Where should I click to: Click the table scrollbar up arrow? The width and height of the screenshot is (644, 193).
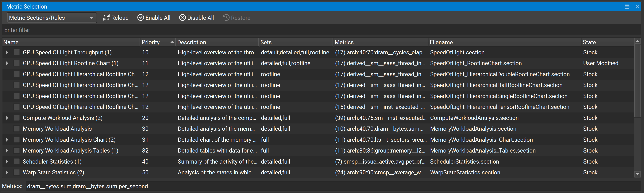point(637,41)
